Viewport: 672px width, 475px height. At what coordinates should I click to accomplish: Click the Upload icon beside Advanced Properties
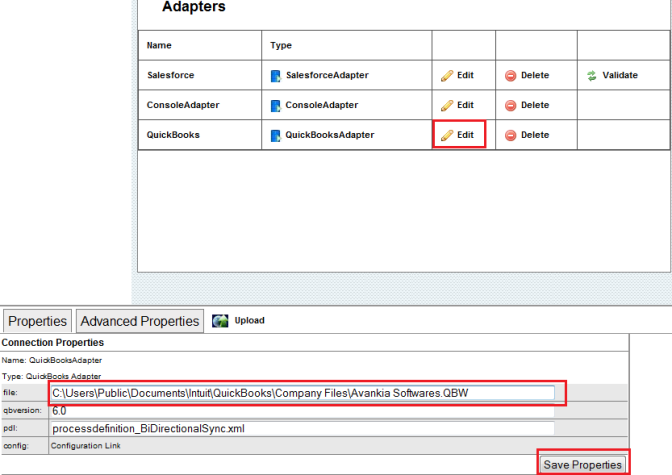coord(220,321)
